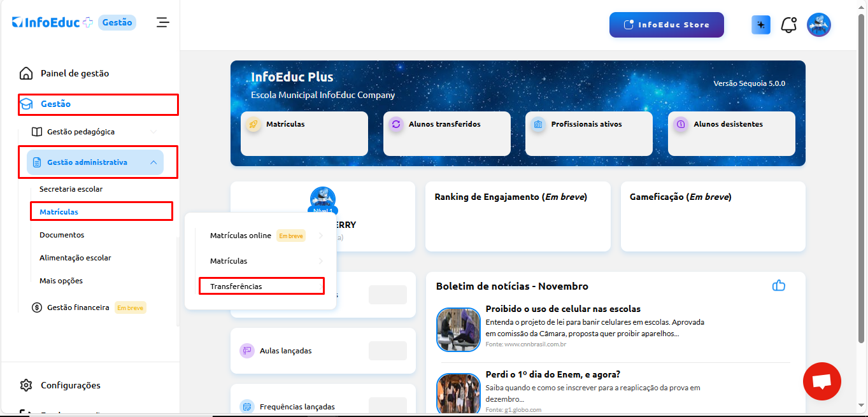Click the Alunos desistentes info icon
The height and width of the screenshot is (417, 868).
(x=681, y=125)
